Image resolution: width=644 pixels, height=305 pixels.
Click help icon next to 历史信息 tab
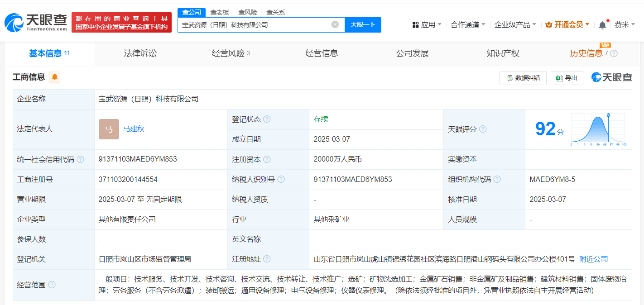point(614,53)
